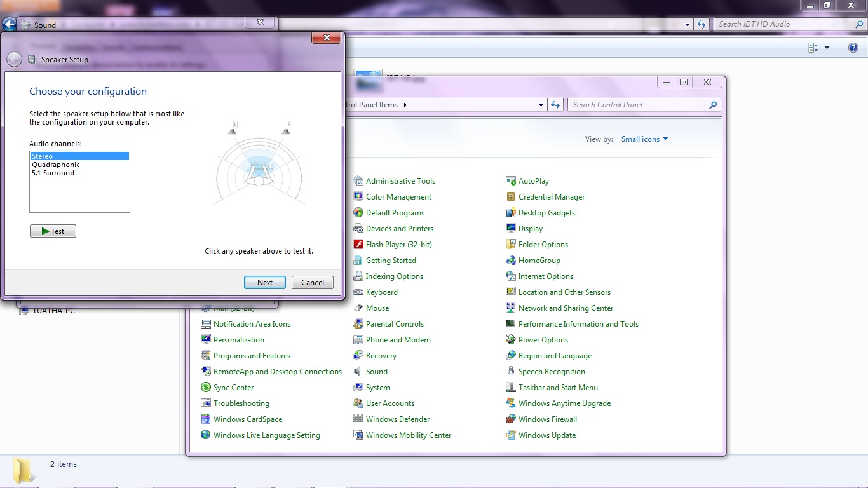Open the Windows Firewall icon

[511, 419]
